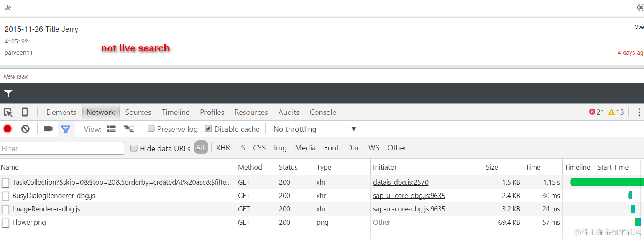Select the Network tab
This screenshot has width=644, height=239.
pyautogui.click(x=100, y=112)
